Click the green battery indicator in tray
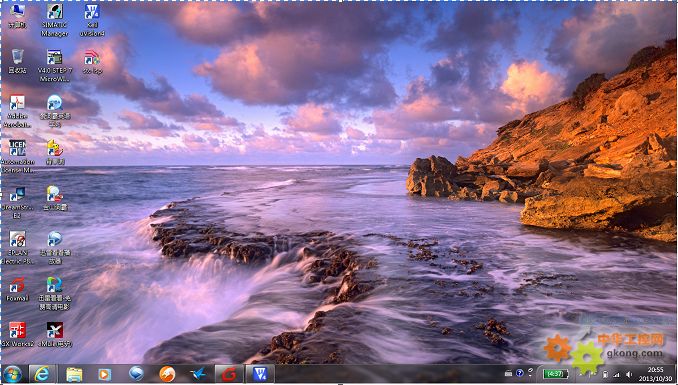Screen dimensions: 678x385 (x=556, y=374)
